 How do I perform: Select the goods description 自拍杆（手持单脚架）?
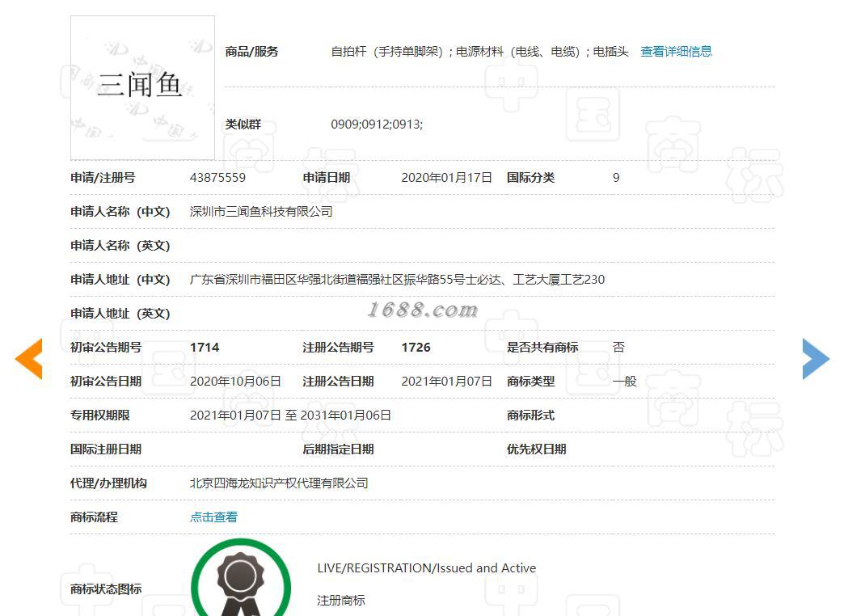387,52
